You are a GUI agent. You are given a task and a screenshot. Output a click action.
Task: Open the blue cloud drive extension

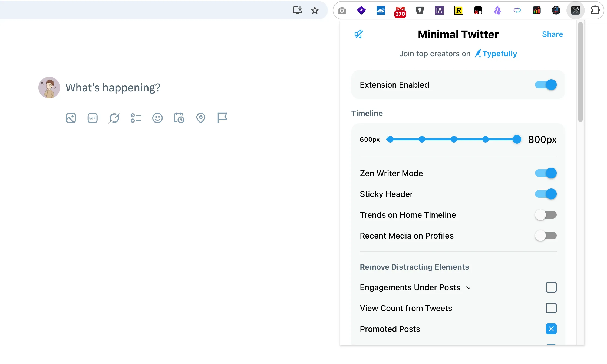381,11
